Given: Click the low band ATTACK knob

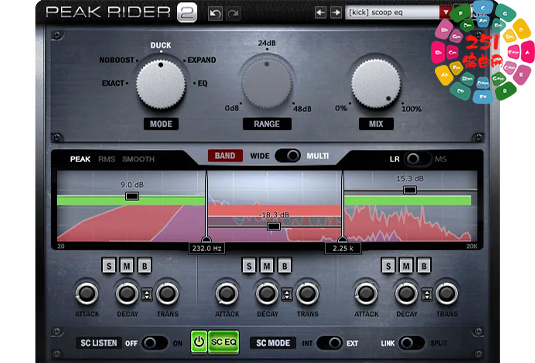Looking at the screenshot, I should tap(87, 293).
